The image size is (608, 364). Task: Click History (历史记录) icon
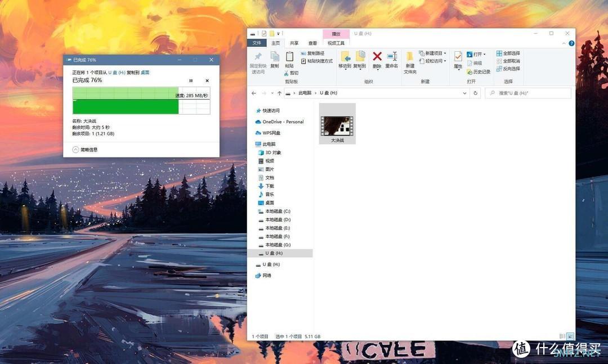470,72
